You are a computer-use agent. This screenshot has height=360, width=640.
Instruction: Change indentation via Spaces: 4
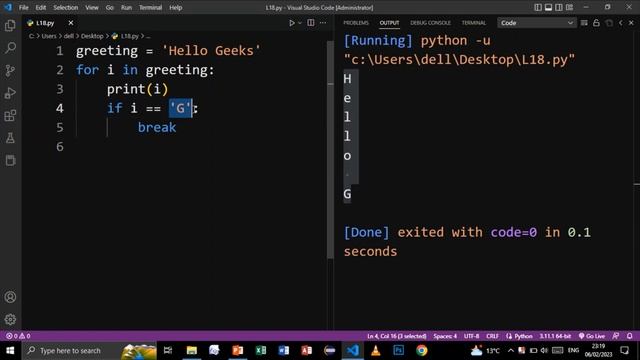[445, 336]
